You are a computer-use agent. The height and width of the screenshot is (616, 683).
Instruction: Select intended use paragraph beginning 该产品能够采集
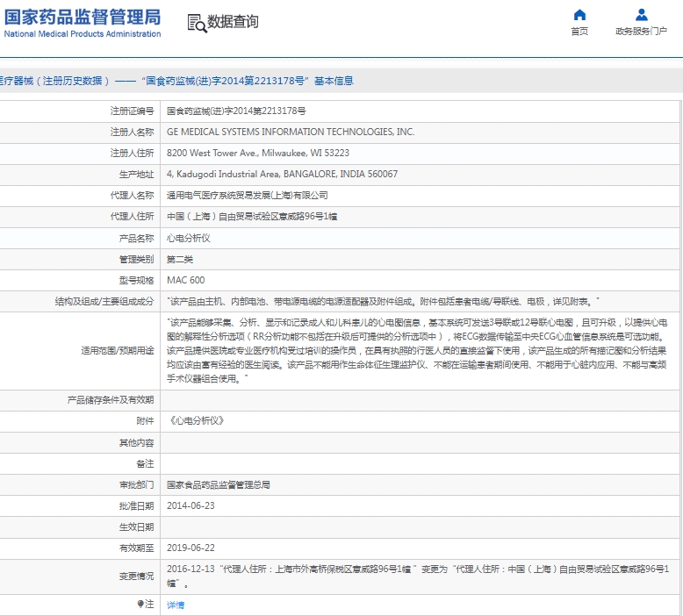click(x=417, y=350)
